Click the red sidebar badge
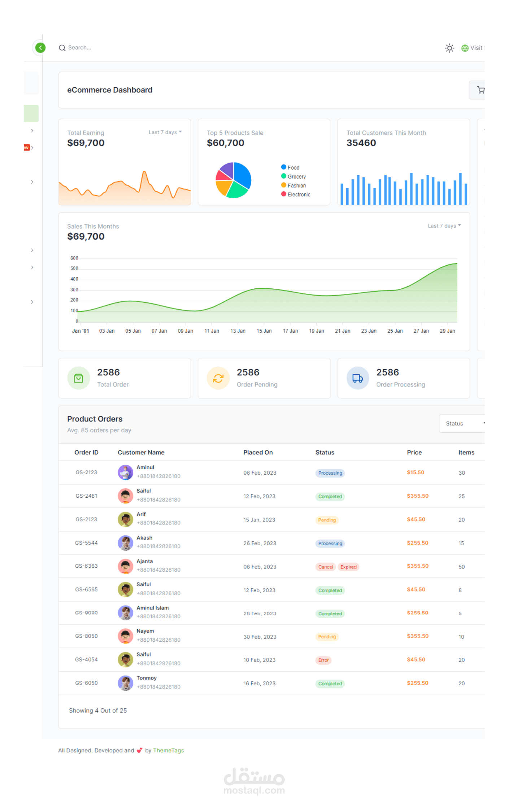This screenshot has height=812, width=509. tap(27, 147)
